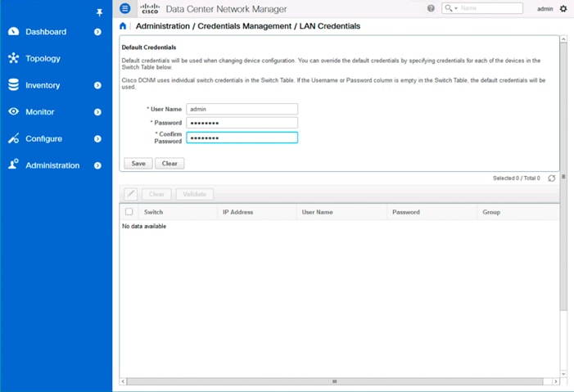Click the Inventory stack icon

click(14, 84)
